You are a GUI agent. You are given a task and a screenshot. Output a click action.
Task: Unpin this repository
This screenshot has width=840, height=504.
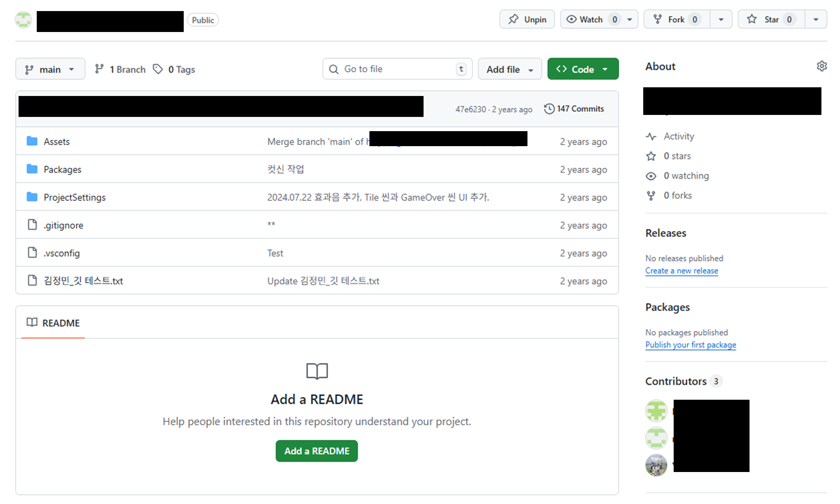[x=527, y=19]
